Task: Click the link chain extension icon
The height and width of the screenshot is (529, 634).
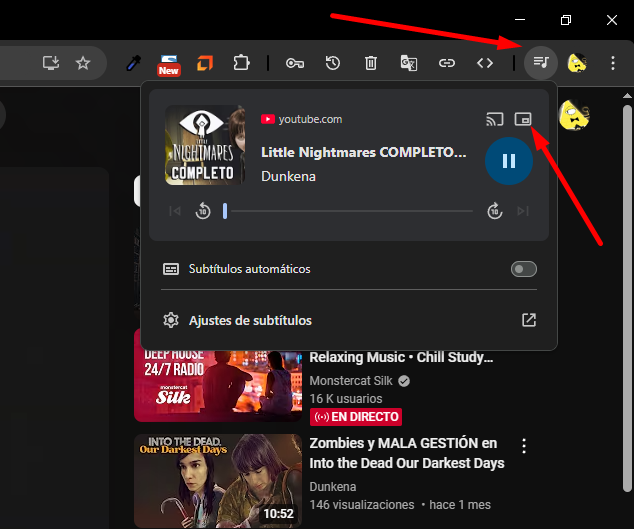Action: coord(447,63)
